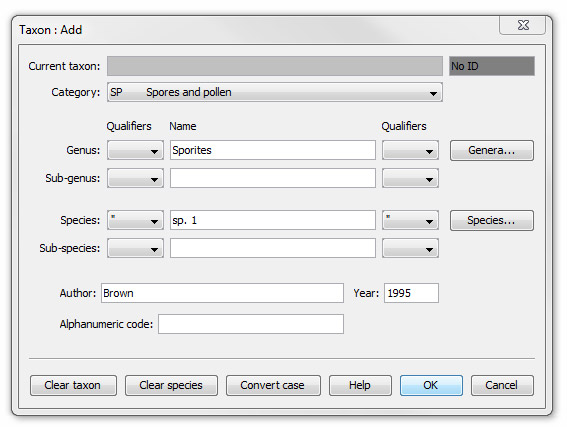The width and height of the screenshot is (567, 427).
Task: Click the Clear species button
Action: coord(171,385)
